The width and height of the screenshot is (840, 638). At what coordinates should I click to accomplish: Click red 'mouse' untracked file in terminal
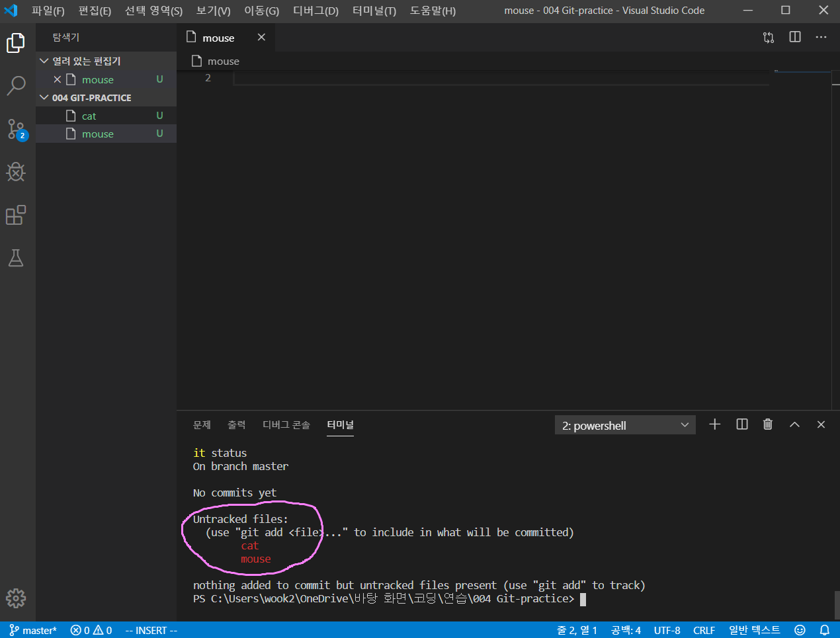[x=256, y=559]
